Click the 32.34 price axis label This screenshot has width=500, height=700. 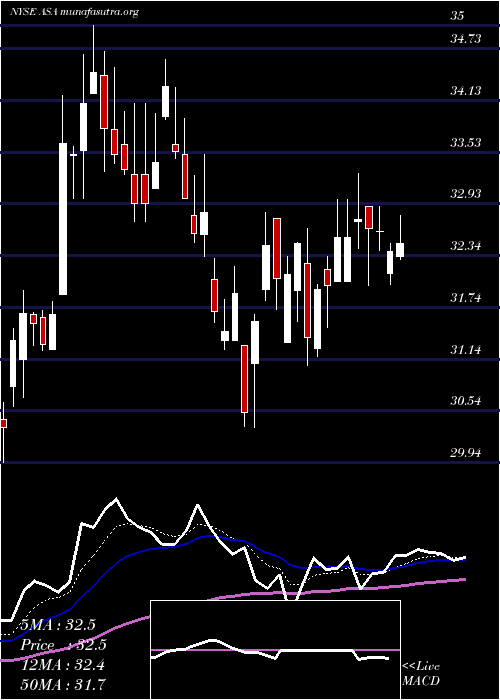click(x=466, y=245)
